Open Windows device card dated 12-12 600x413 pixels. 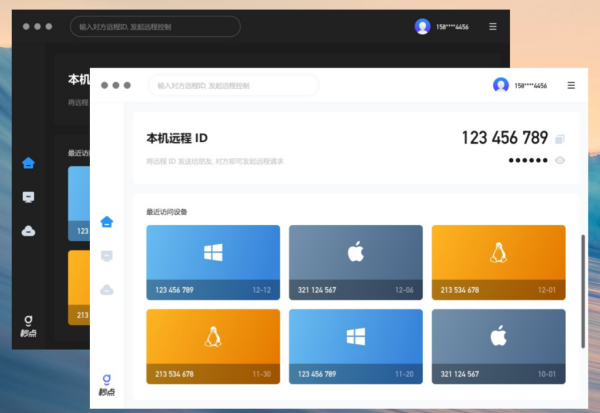coord(213,262)
